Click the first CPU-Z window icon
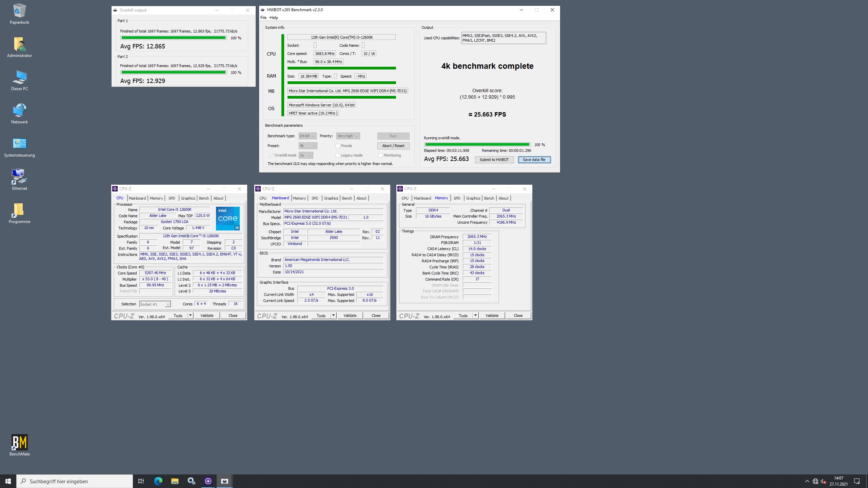868x488 pixels. pyautogui.click(x=115, y=189)
